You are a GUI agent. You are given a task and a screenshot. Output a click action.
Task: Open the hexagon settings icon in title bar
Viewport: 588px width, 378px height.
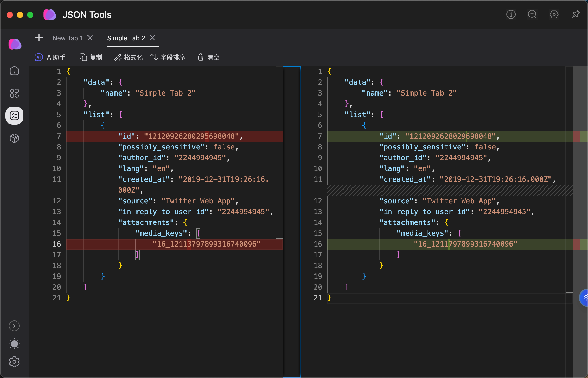[554, 15]
